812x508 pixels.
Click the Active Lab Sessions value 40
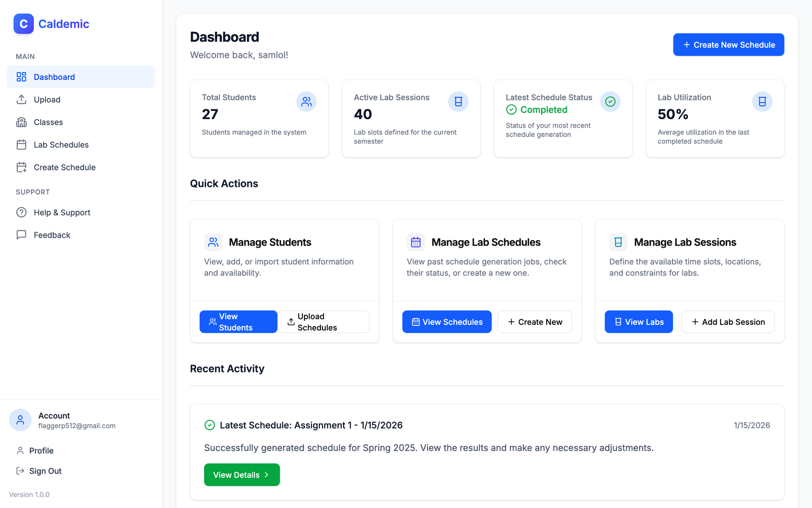[363, 114]
